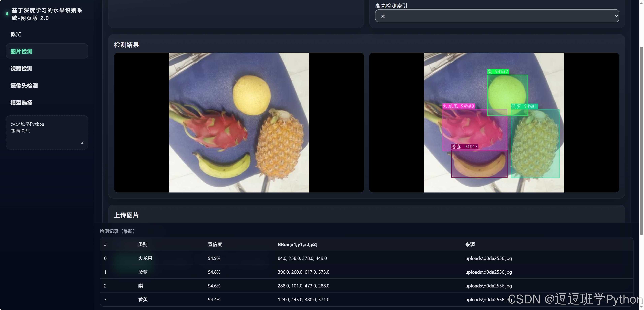Select the 火龙果 row in detection table
Viewport: 644px width, 310px height.
point(145,258)
